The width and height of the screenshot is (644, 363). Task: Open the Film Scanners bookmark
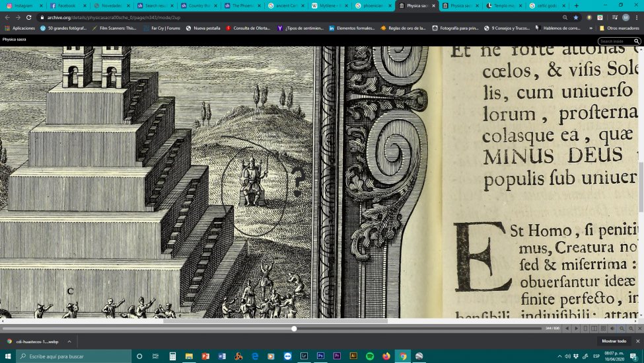point(114,28)
